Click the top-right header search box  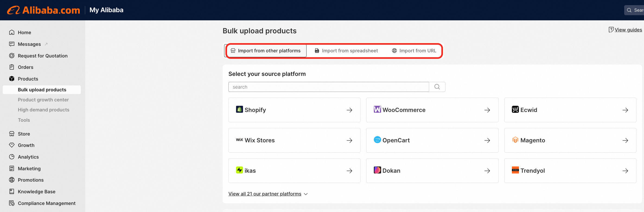click(x=634, y=10)
